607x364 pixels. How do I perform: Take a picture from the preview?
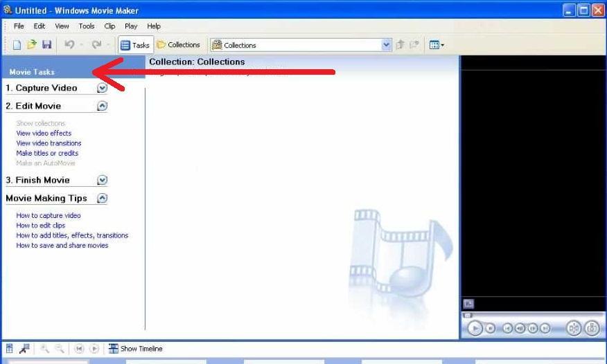pos(592,329)
